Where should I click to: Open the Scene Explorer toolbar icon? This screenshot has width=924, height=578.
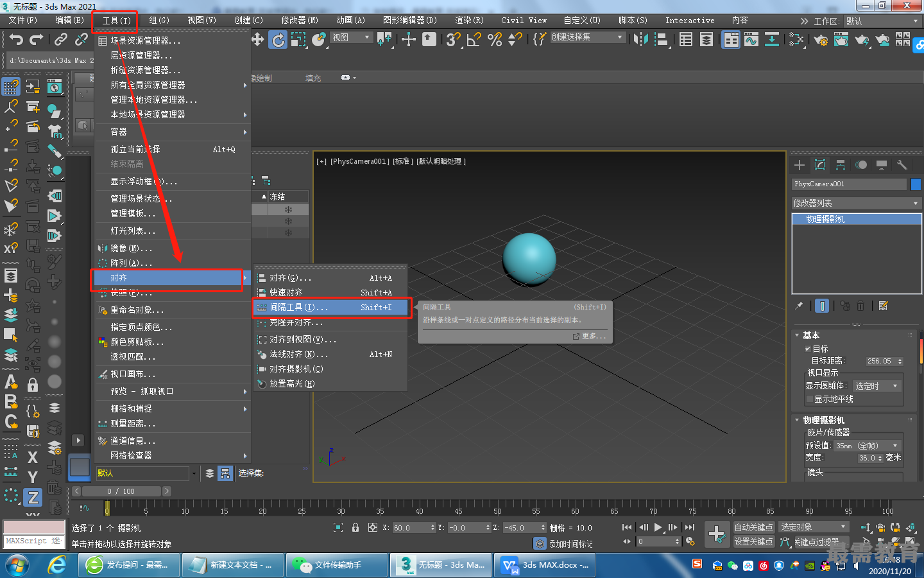click(x=686, y=40)
